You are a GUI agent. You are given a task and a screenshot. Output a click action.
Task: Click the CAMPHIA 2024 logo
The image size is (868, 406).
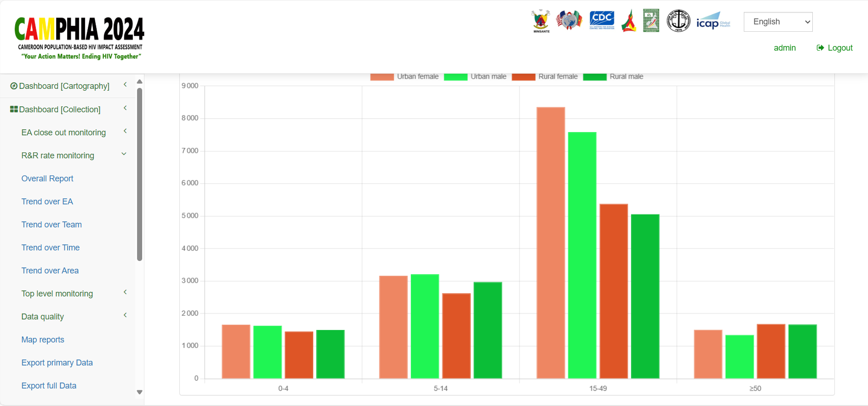pos(79,39)
